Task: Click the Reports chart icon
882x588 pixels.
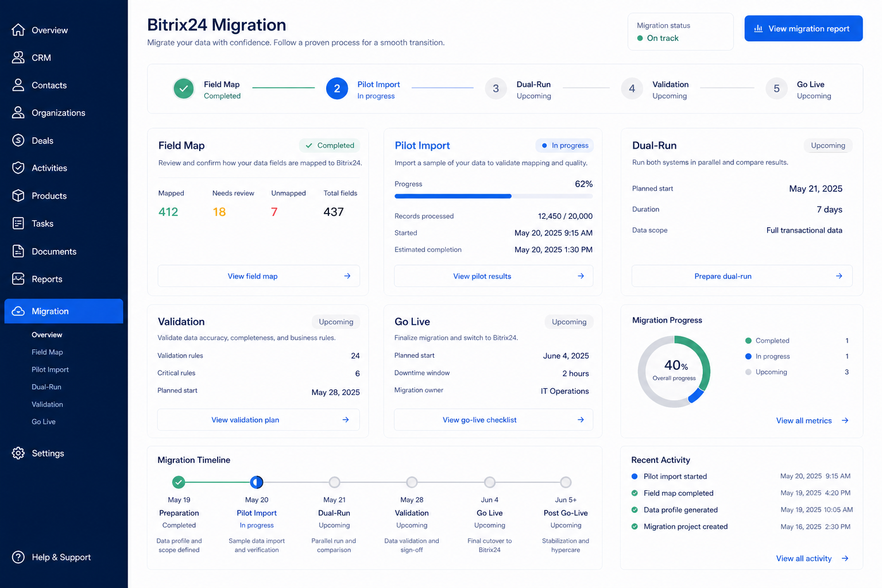Action: [x=18, y=279]
